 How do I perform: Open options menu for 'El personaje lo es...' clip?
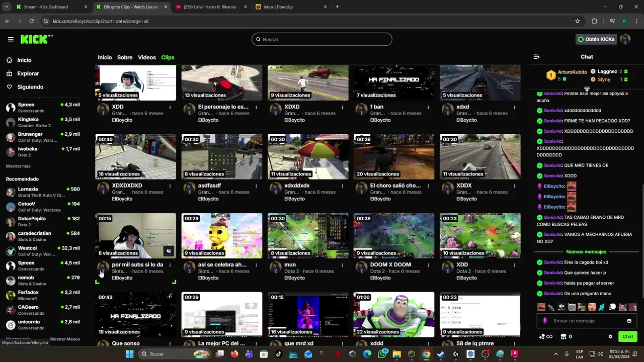[256, 107]
